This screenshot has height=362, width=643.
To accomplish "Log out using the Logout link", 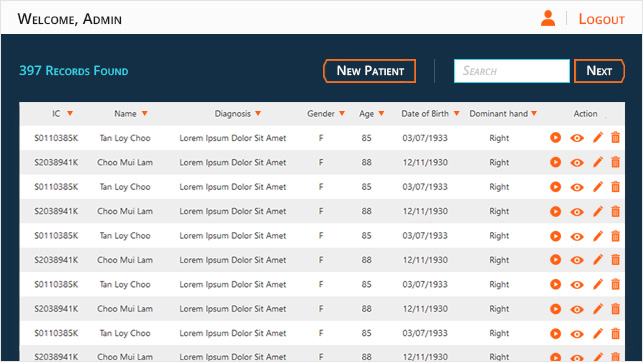I will tap(602, 19).
